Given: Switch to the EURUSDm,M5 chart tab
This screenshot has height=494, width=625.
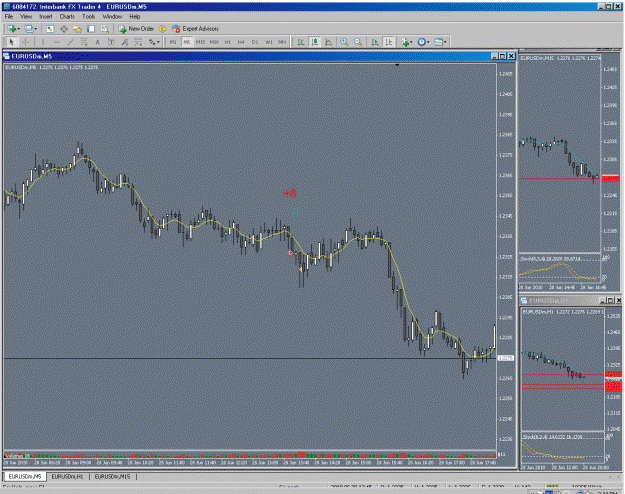Looking at the screenshot, I should click(x=25, y=476).
